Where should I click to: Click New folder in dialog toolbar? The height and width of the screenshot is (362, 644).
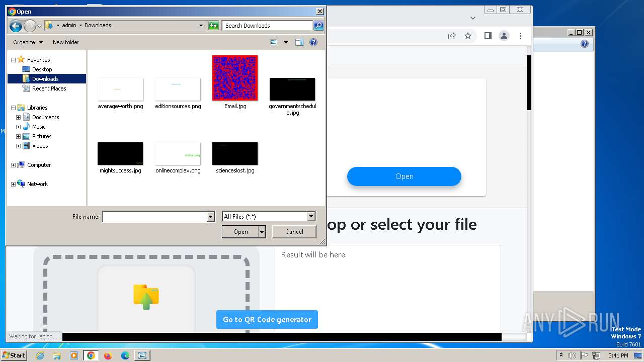[66, 42]
